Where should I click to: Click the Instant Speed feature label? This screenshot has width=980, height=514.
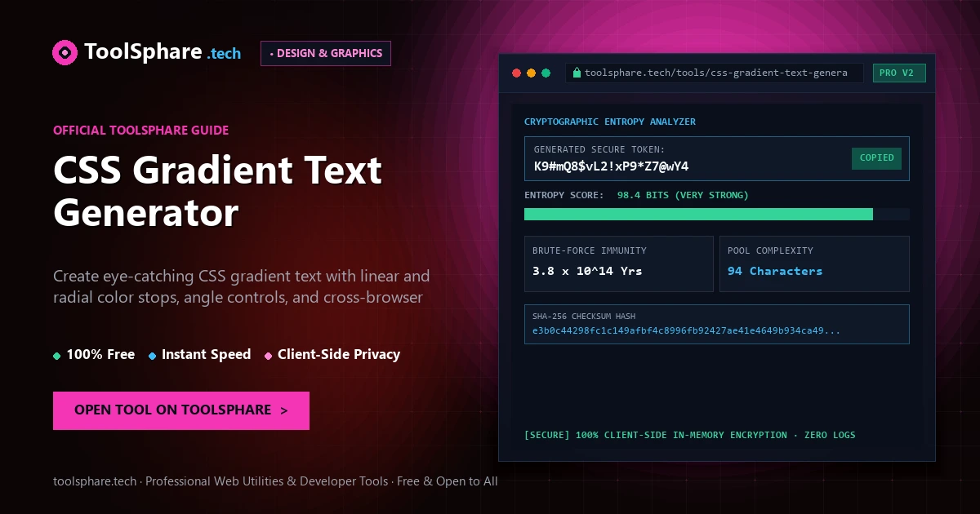[206, 354]
